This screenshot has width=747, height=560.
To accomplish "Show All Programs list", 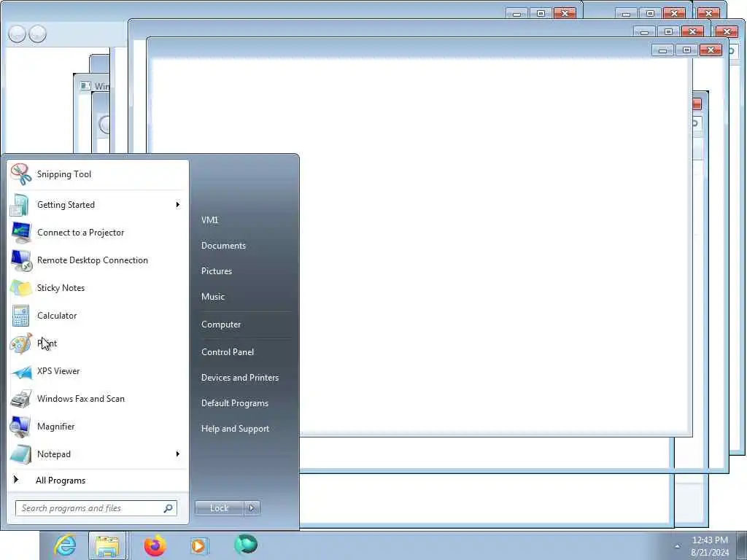I will click(98, 480).
